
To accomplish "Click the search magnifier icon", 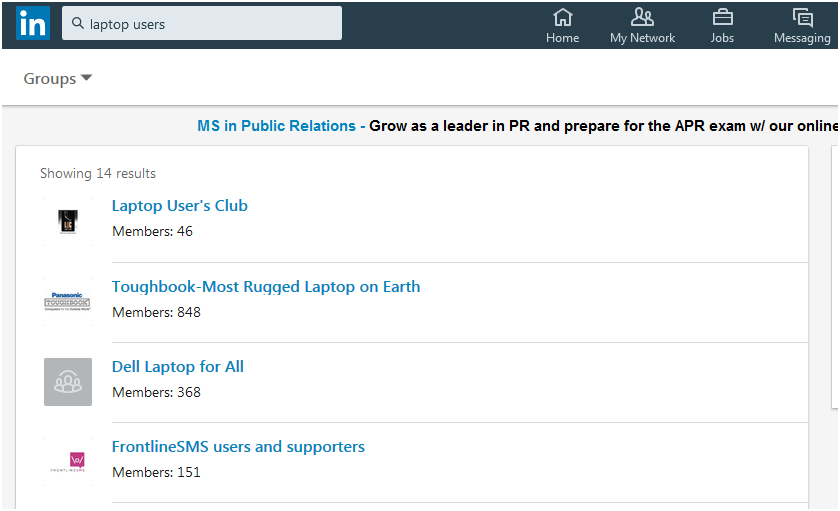I will coord(78,23).
